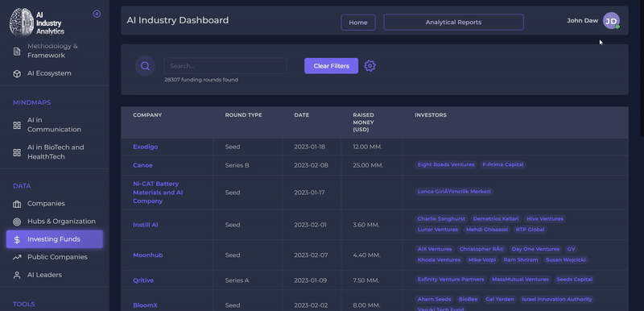Click Mike Volpi investor tag
This screenshot has width=644, height=311.
point(481,260)
